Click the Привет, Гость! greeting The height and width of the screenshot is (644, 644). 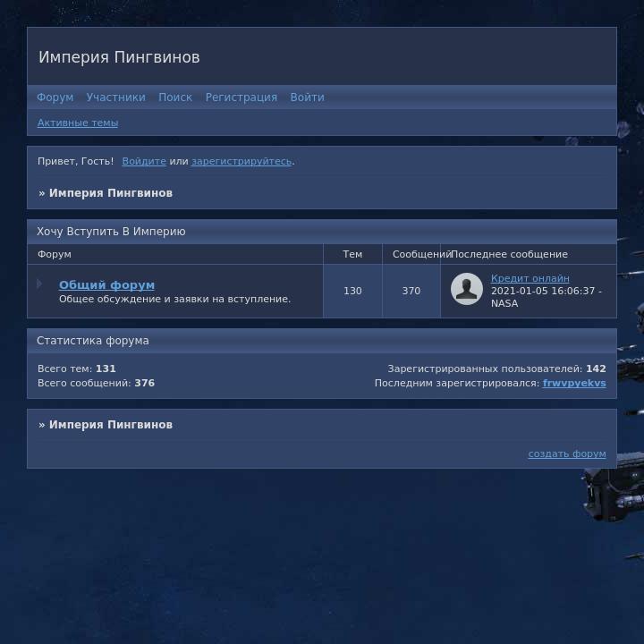(x=75, y=161)
